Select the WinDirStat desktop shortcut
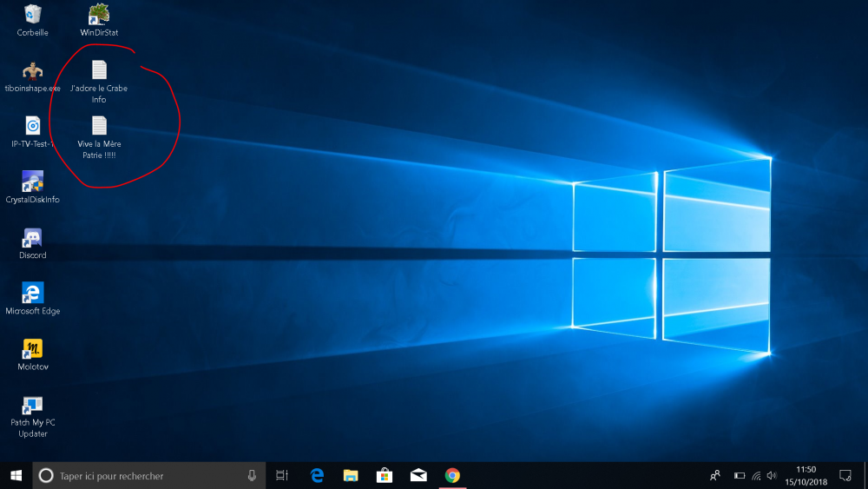 pos(99,15)
